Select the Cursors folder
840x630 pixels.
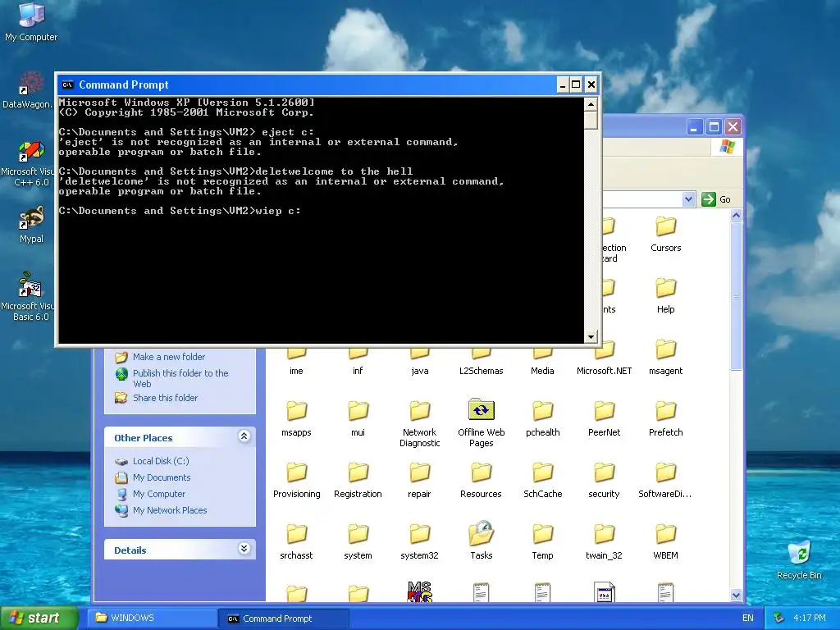pyautogui.click(x=665, y=234)
